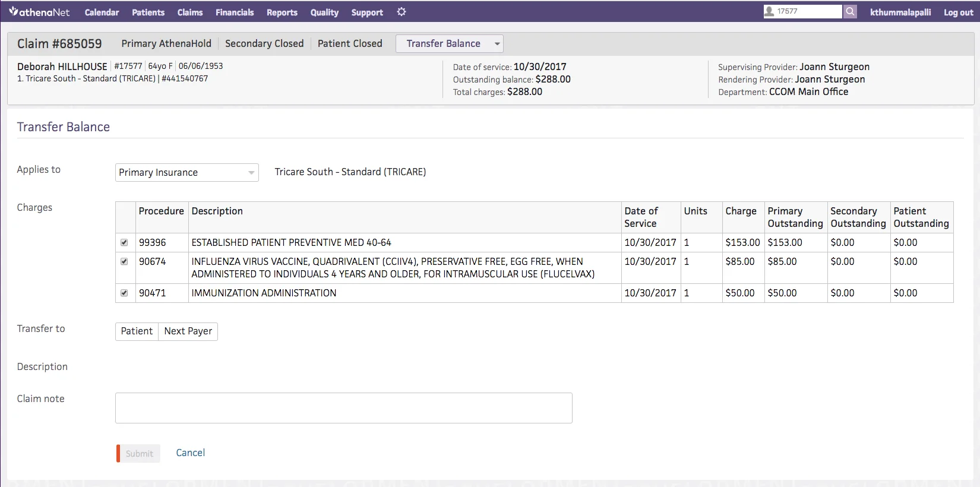Click Department CCOM Main Office
The height and width of the screenshot is (487, 980).
click(808, 91)
